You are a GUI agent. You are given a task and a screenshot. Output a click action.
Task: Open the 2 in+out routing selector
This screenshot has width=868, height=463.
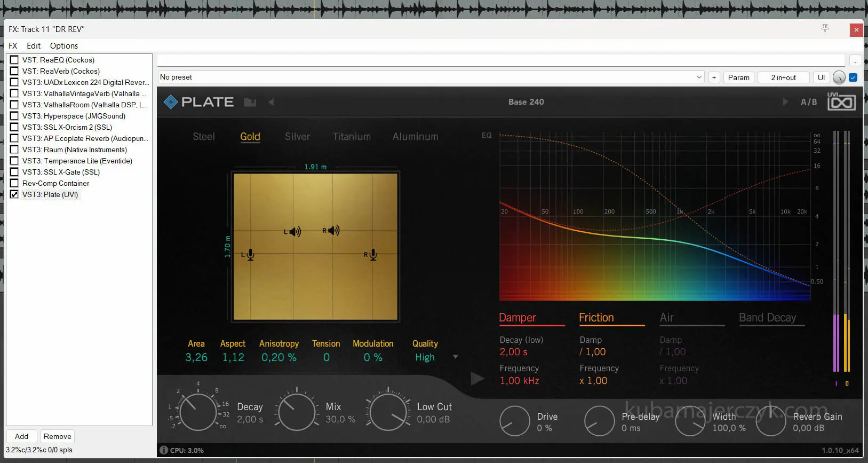(783, 77)
